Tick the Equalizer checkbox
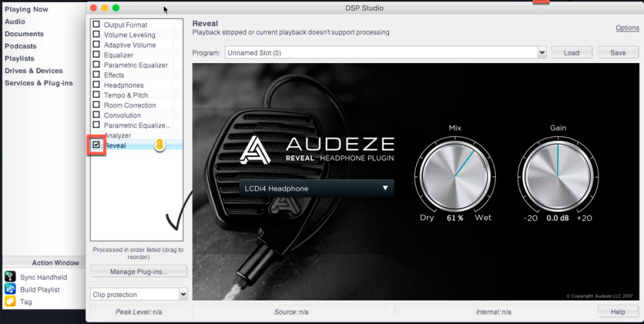This screenshot has height=324, width=644. coord(96,54)
